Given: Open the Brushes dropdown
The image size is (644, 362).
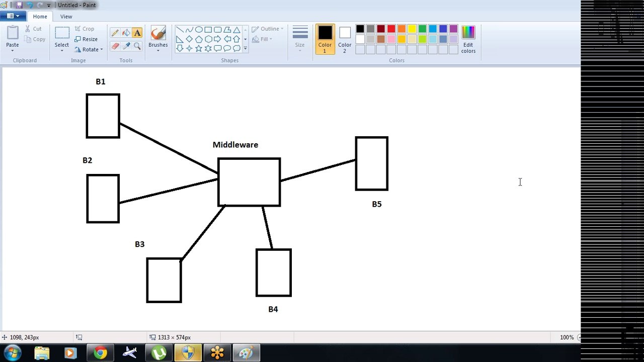Looking at the screenshot, I should coord(158,39).
